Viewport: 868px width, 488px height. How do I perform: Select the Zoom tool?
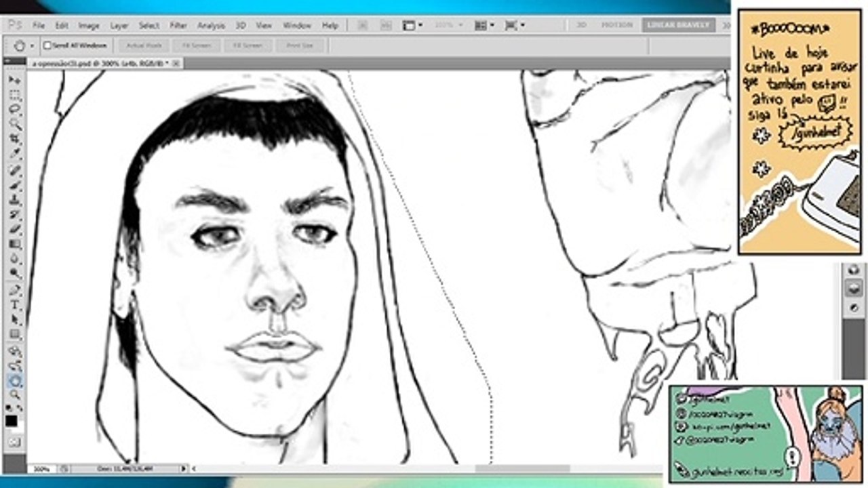point(14,395)
